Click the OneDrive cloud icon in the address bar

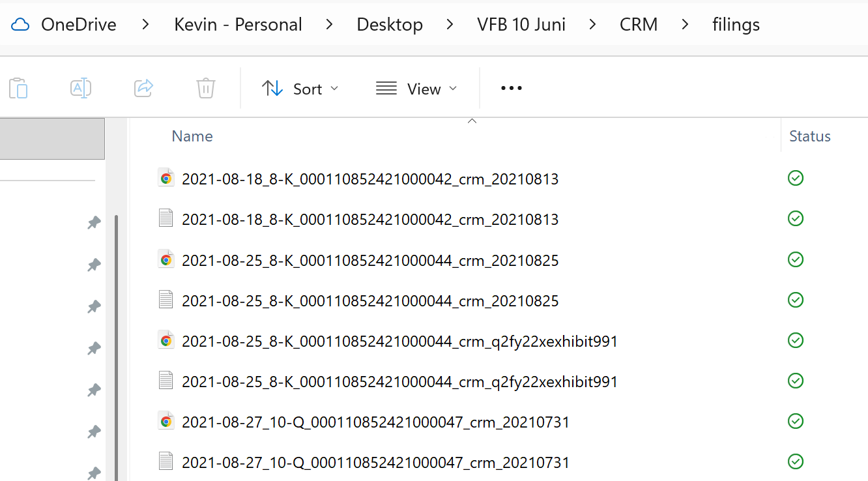click(20, 25)
